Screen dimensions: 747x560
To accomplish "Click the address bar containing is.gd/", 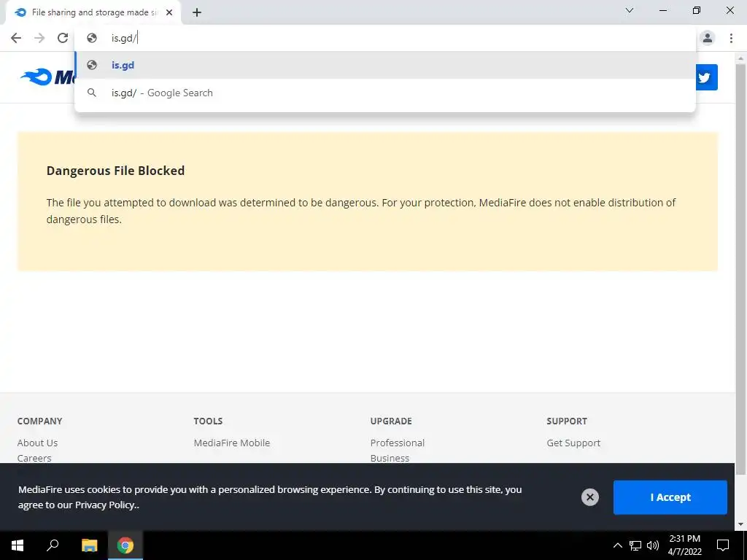I will click(385, 38).
